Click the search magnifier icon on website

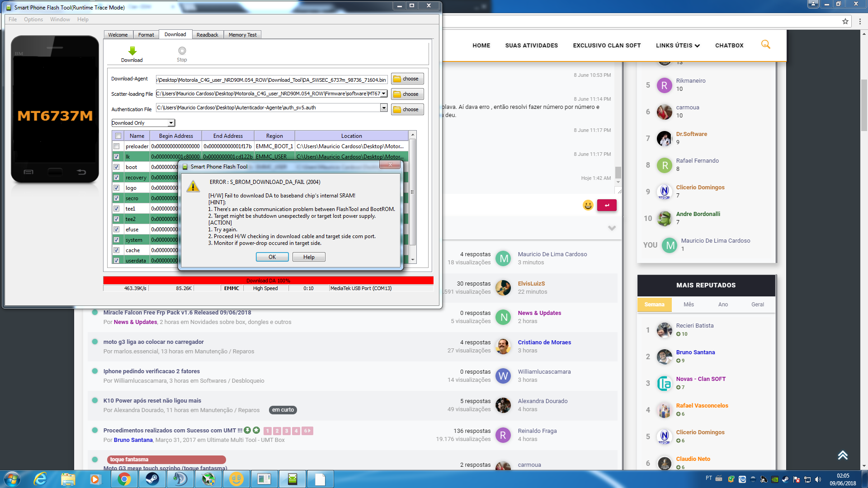point(766,44)
